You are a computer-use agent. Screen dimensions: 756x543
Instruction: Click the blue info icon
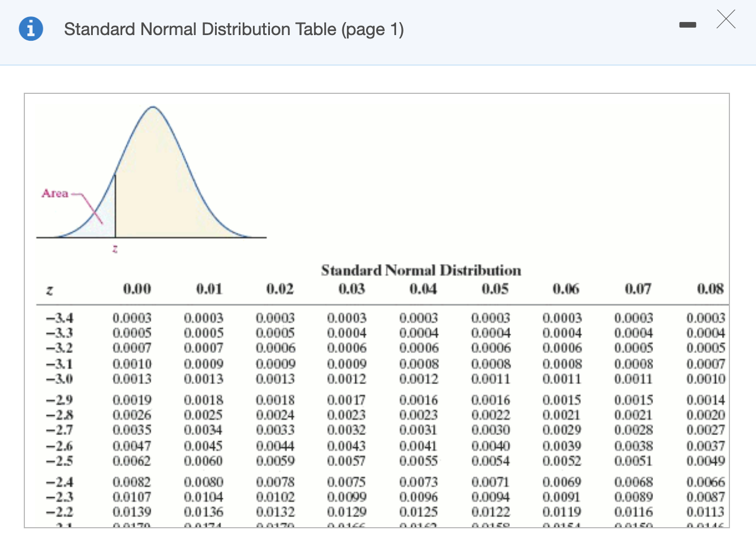31,28
